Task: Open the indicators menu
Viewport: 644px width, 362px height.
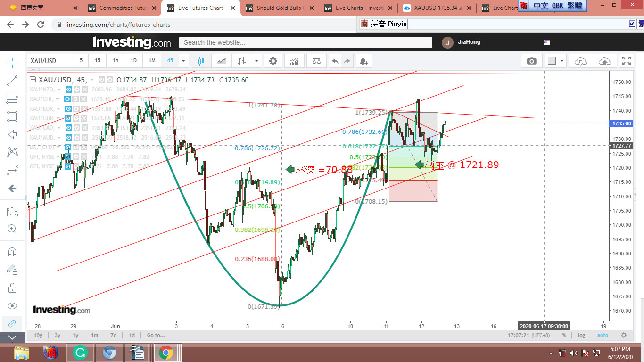Action: 295,61
